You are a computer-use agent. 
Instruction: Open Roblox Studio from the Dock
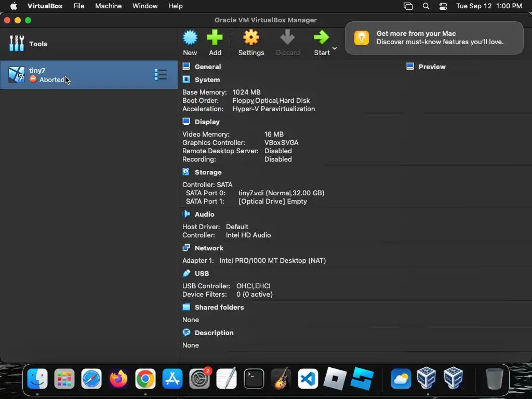(x=362, y=379)
